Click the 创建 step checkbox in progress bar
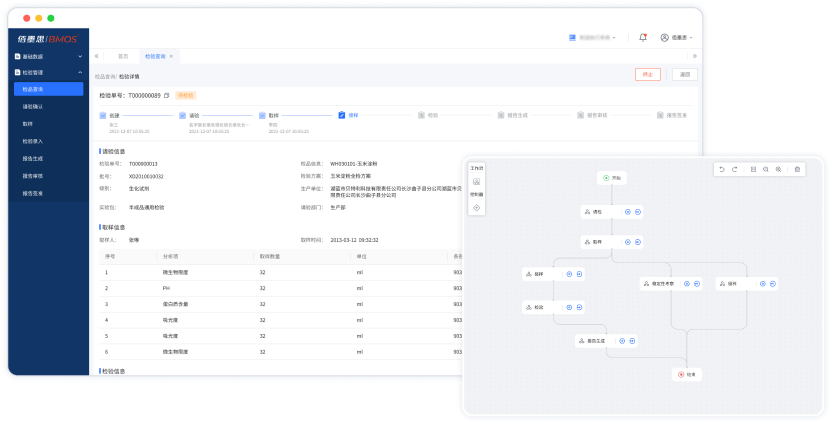 pyautogui.click(x=102, y=115)
